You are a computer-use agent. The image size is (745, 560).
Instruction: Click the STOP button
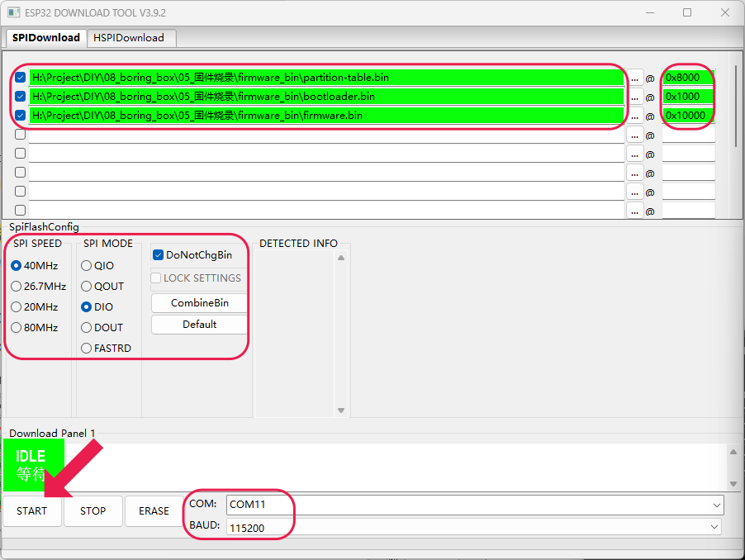[x=93, y=511]
